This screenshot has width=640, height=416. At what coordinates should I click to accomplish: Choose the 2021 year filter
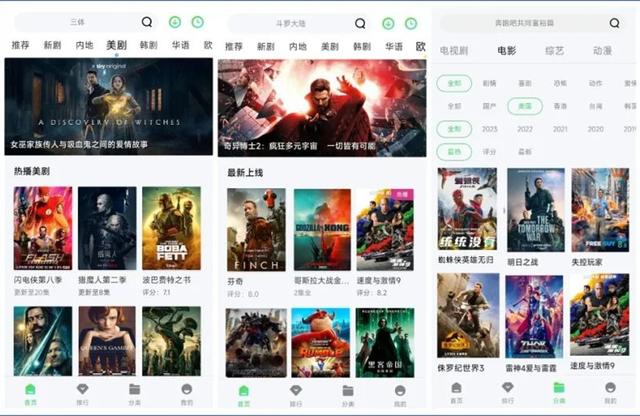pyautogui.click(x=560, y=129)
